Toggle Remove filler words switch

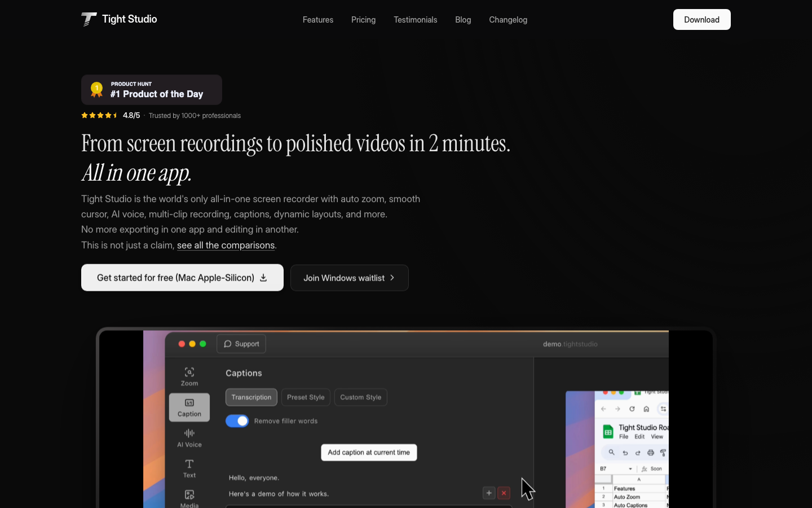click(x=237, y=421)
